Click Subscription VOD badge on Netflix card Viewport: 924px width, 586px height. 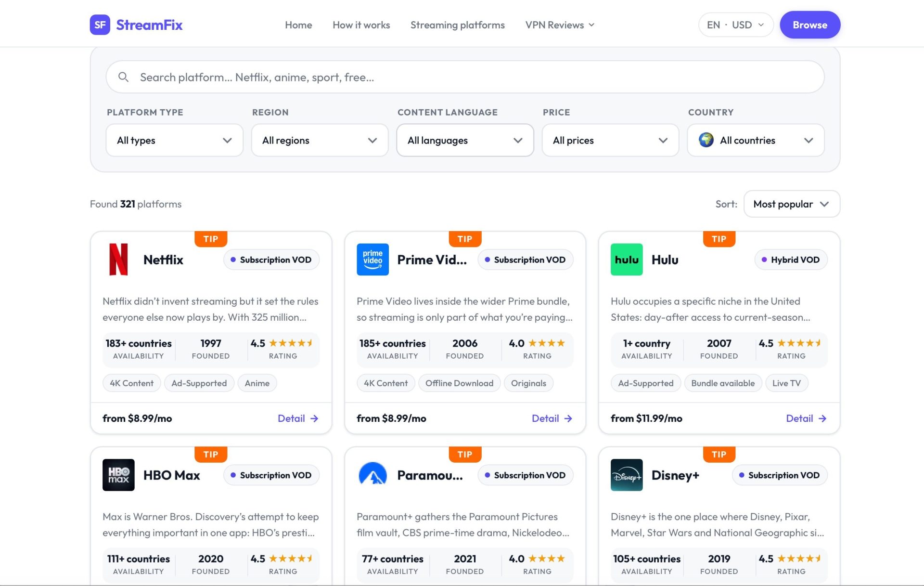pos(271,260)
